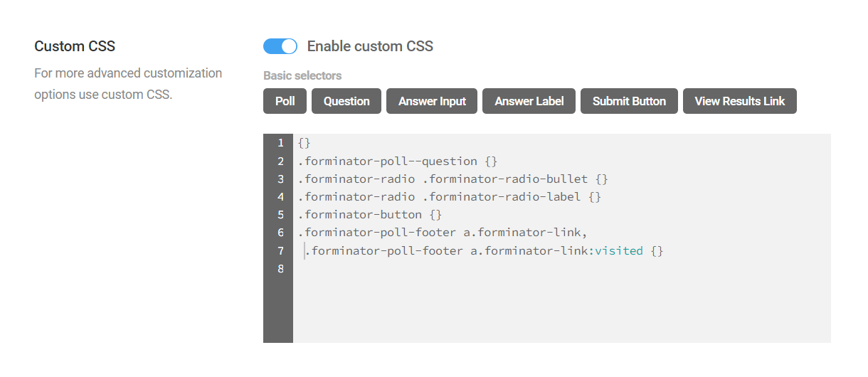Click line number 8 in the gutter
The height and width of the screenshot is (377, 868).
tap(281, 269)
